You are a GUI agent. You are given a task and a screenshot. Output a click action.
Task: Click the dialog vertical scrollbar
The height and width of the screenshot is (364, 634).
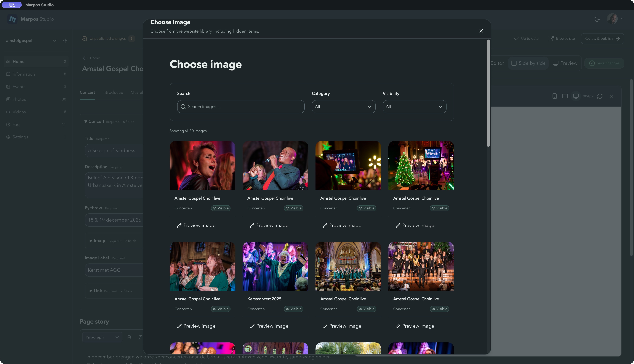coord(488,93)
